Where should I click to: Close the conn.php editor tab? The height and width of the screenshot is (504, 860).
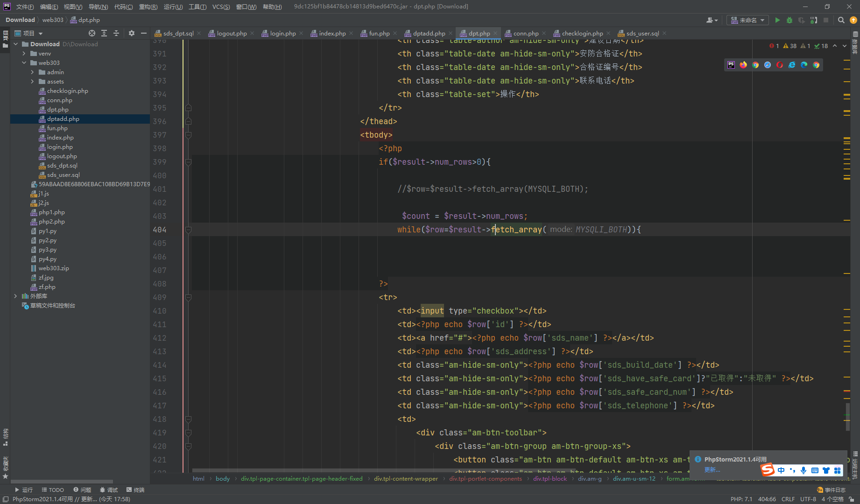(x=544, y=33)
